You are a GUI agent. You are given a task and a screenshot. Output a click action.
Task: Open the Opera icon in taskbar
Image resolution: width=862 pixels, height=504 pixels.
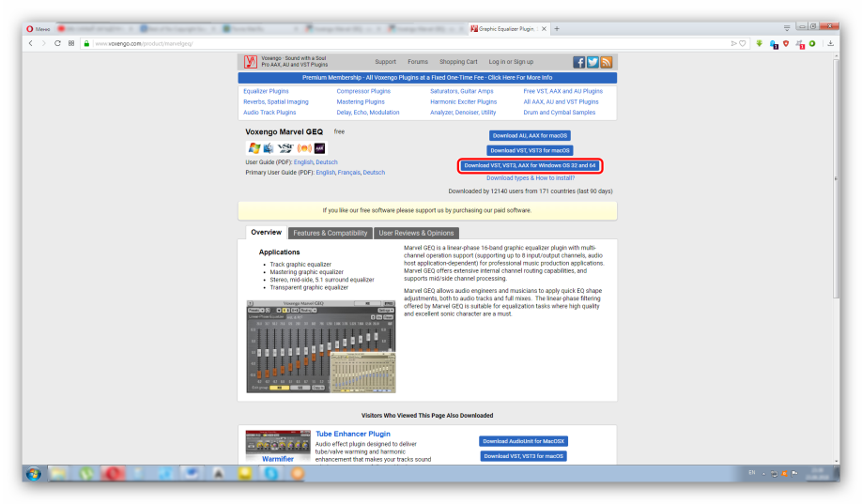[112, 473]
